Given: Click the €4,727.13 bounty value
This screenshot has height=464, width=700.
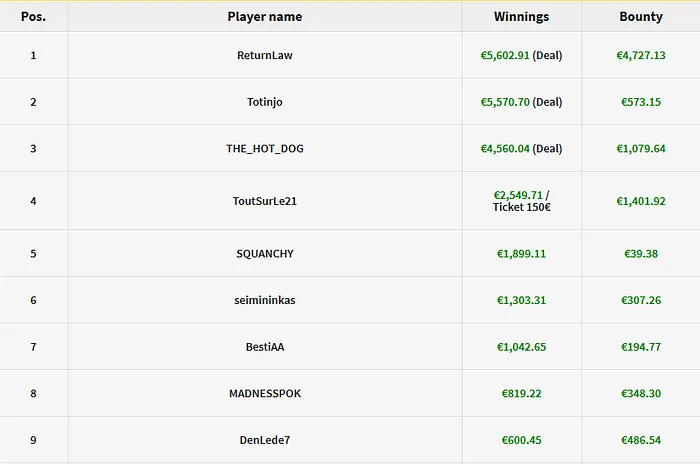Looking at the screenshot, I should tap(641, 56).
